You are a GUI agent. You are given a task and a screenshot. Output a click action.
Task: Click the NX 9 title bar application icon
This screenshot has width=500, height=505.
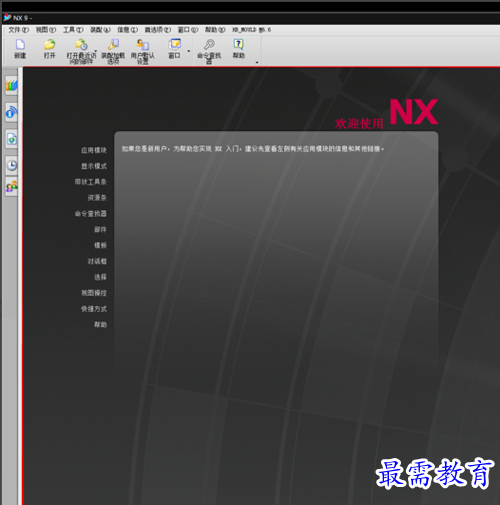(x=7, y=17)
